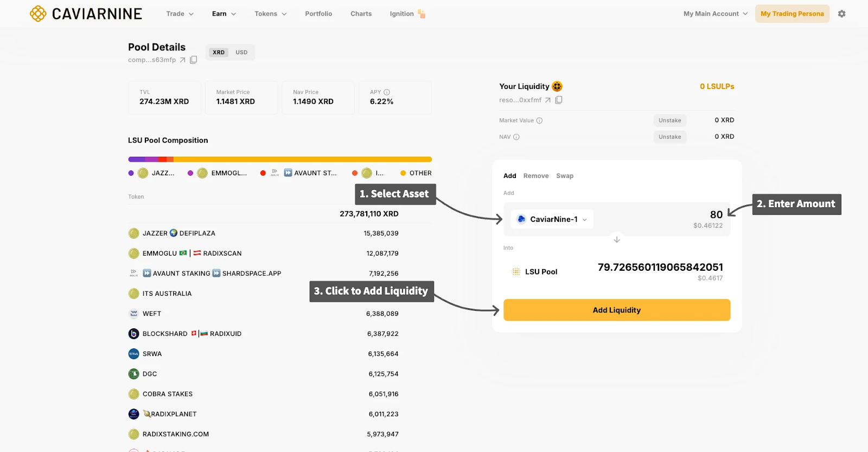
Task: Click the ITS AUSTRALIA coin icon
Action: point(134,294)
